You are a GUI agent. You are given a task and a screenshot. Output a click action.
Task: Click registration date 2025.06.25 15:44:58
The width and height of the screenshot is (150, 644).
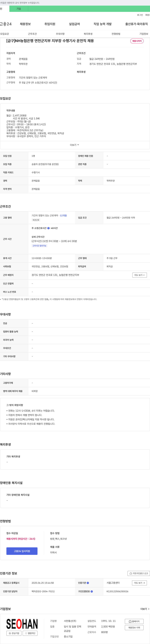point(43,583)
